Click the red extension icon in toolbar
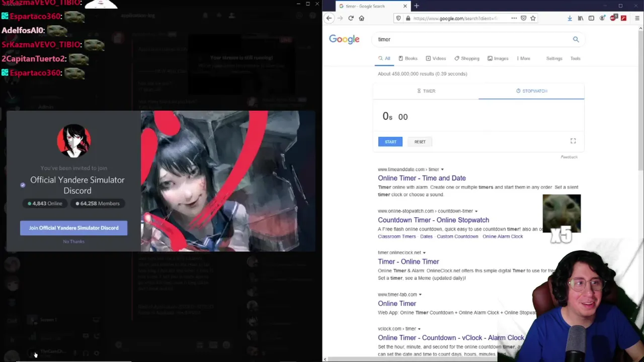 [623, 18]
